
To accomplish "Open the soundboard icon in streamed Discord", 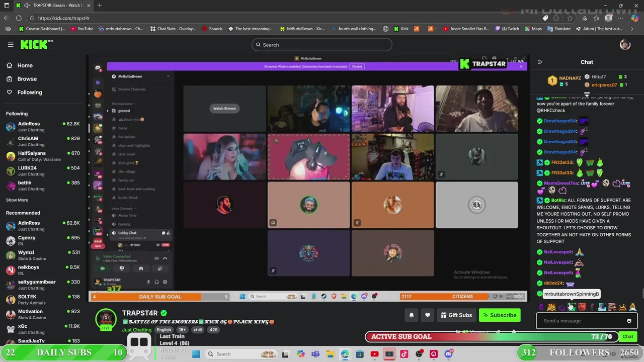I will click(160, 268).
